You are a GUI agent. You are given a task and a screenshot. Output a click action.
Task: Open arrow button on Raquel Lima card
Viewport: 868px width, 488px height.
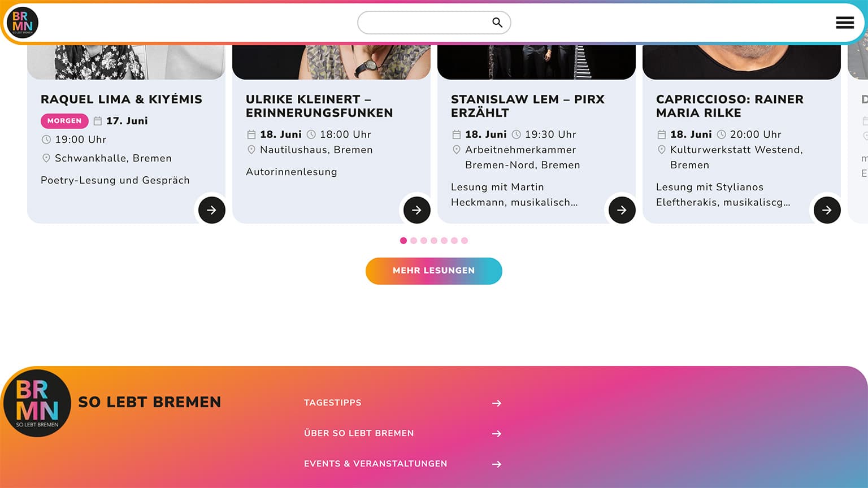click(212, 210)
